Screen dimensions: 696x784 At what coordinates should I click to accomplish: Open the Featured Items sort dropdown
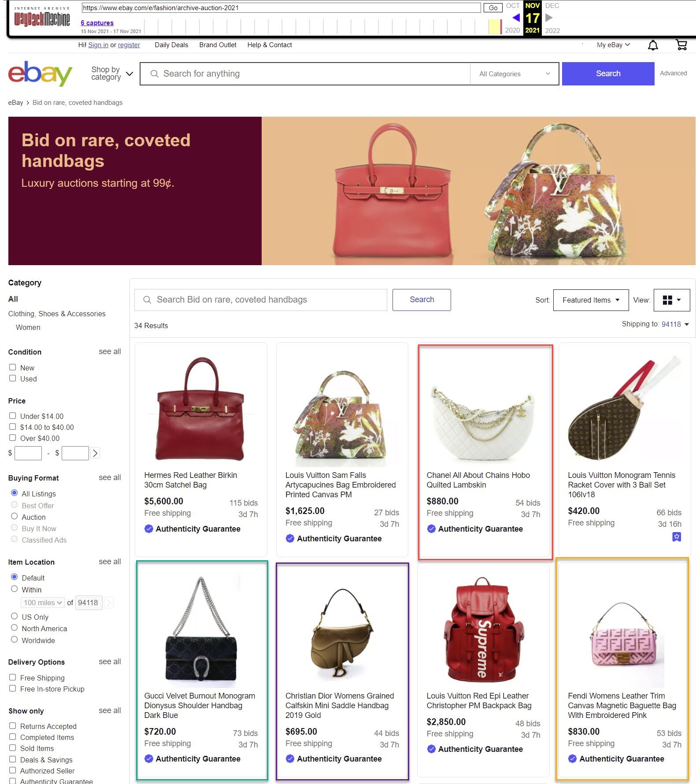(591, 300)
